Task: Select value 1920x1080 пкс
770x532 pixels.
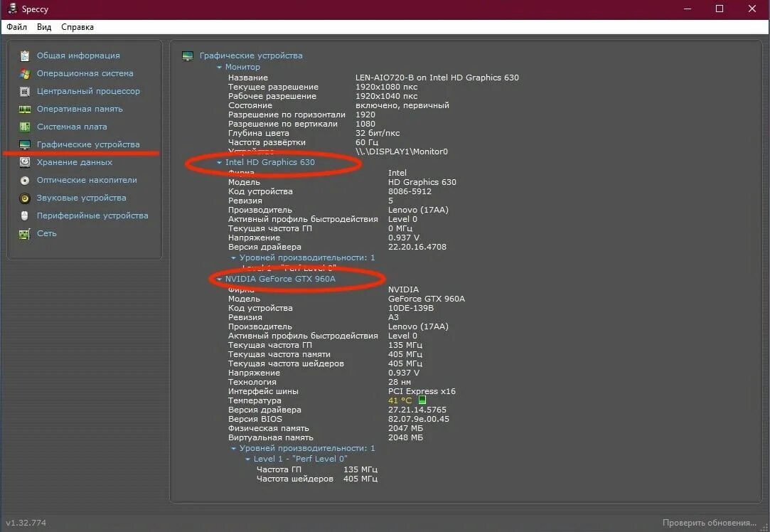Action: [387, 87]
